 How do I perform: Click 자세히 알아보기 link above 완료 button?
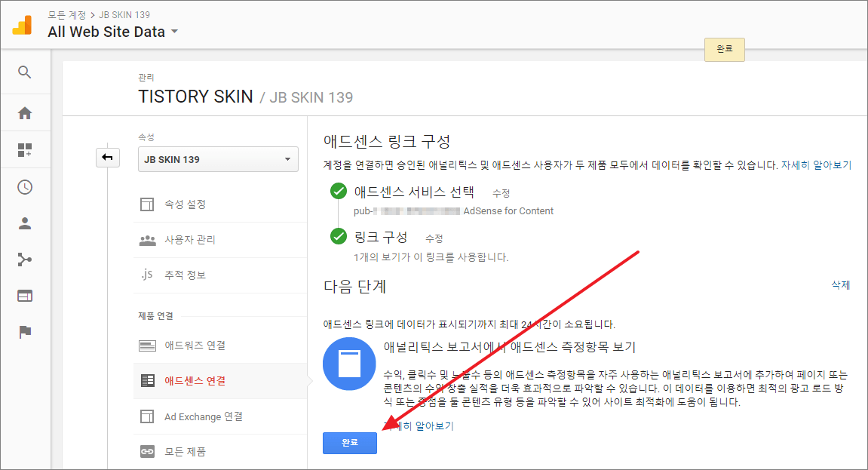(x=419, y=425)
